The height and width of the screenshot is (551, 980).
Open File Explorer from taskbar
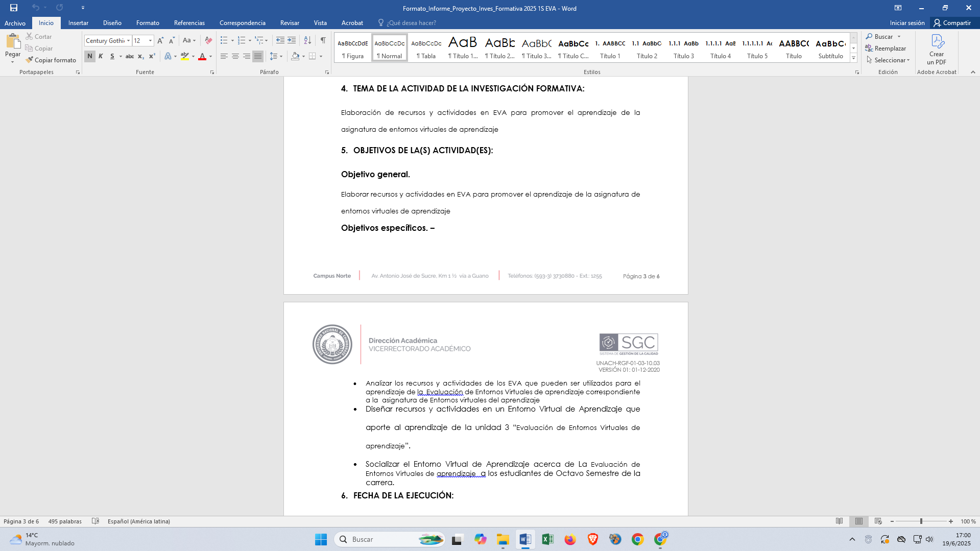503,539
